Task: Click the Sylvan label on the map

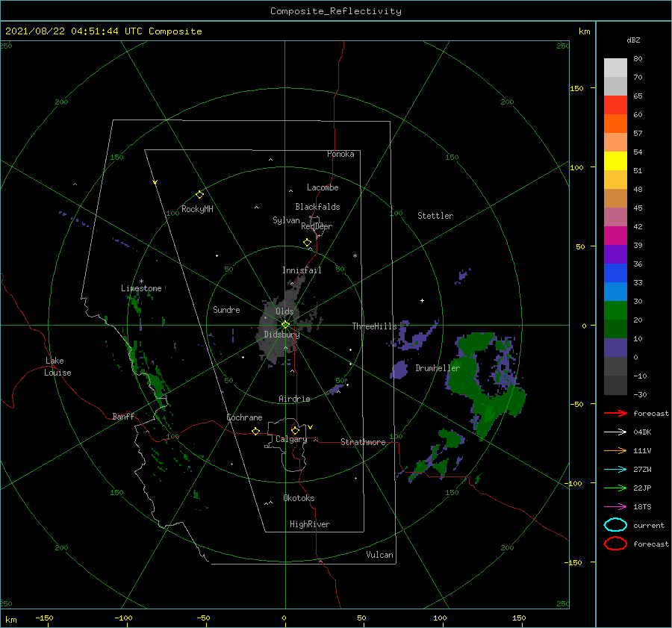Action: click(286, 220)
